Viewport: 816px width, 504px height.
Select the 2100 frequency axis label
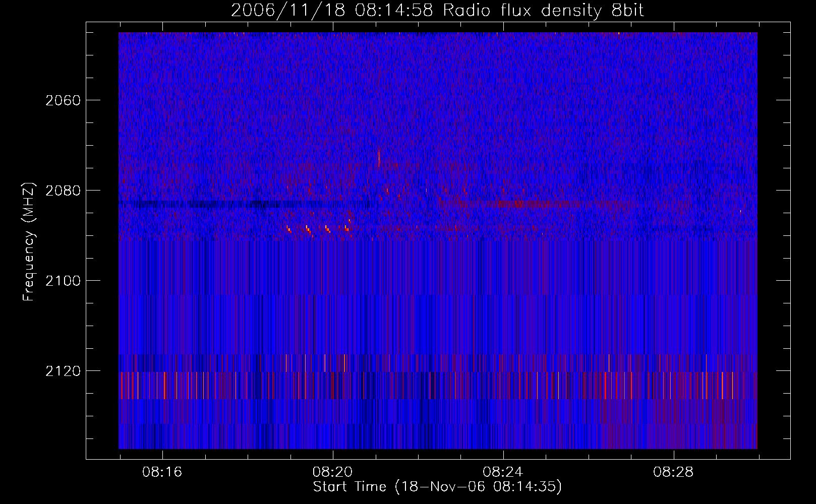(x=63, y=281)
